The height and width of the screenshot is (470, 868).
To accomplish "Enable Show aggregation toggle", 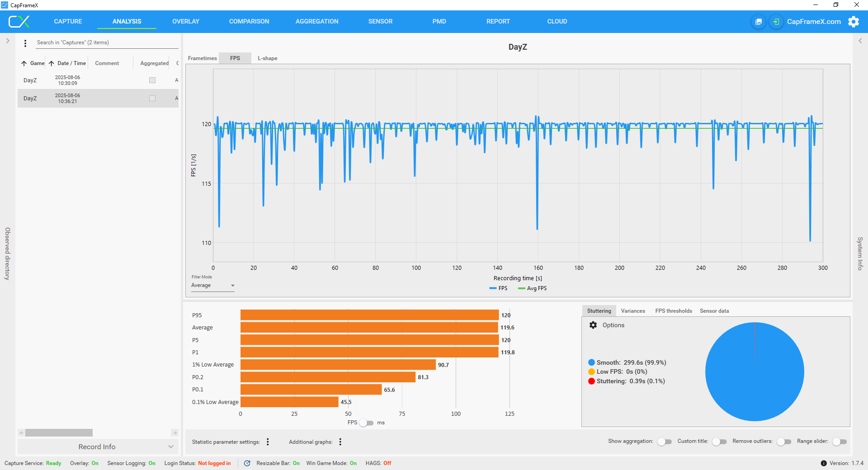I will 665,442.
